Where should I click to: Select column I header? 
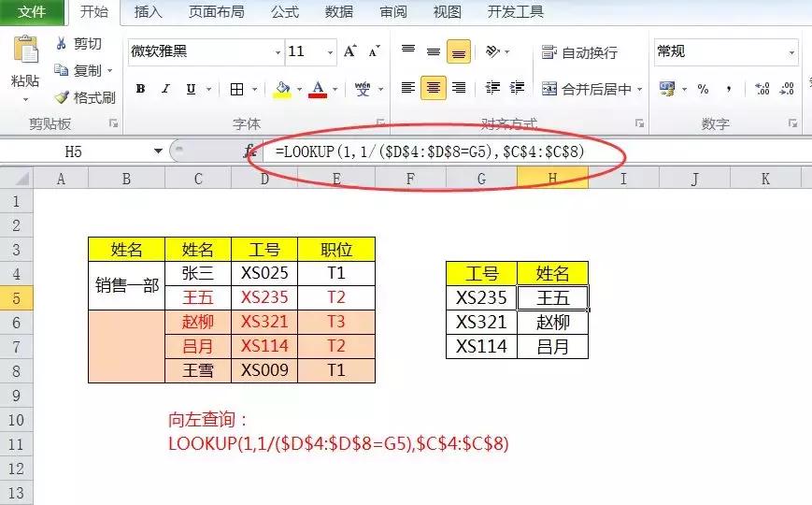pos(623,179)
